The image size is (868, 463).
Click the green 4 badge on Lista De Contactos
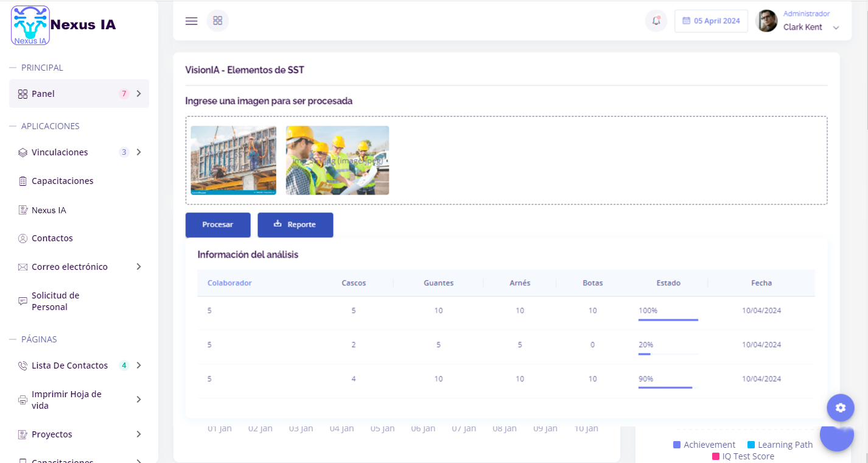point(124,366)
